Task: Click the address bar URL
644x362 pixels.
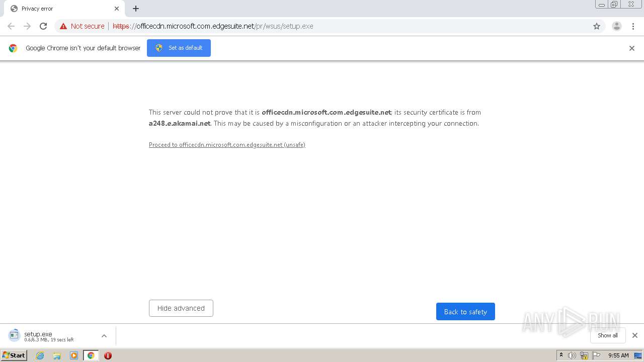Action: click(x=213, y=26)
